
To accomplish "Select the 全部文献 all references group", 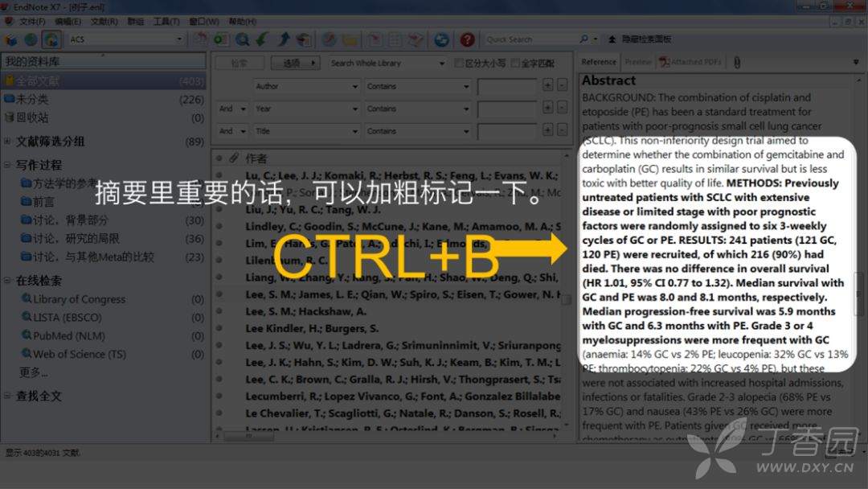I will click(104, 81).
